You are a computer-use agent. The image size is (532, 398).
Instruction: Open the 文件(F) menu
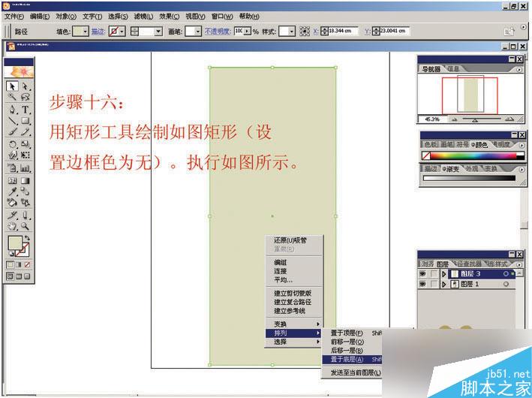(14, 17)
